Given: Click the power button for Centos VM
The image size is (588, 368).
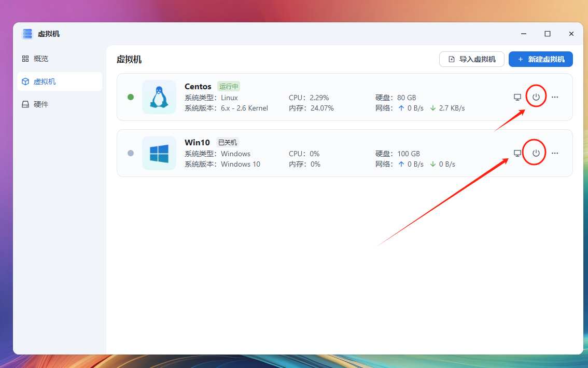Looking at the screenshot, I should (x=536, y=97).
